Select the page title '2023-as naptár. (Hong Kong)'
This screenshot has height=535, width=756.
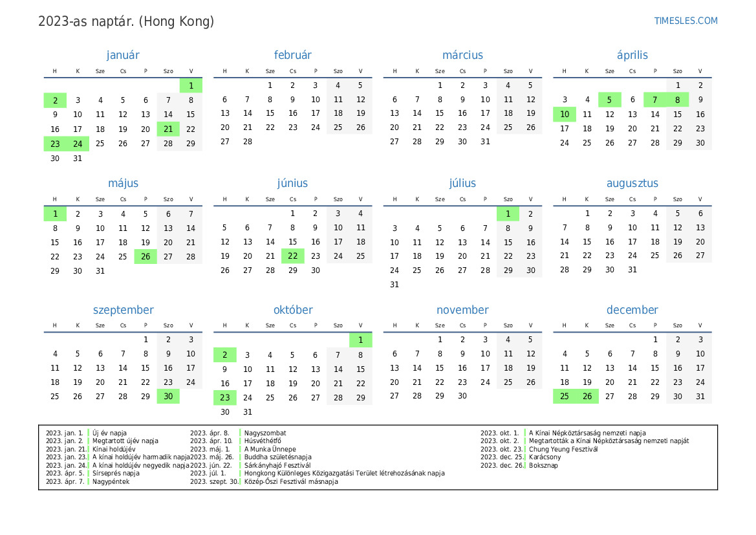[x=126, y=22]
